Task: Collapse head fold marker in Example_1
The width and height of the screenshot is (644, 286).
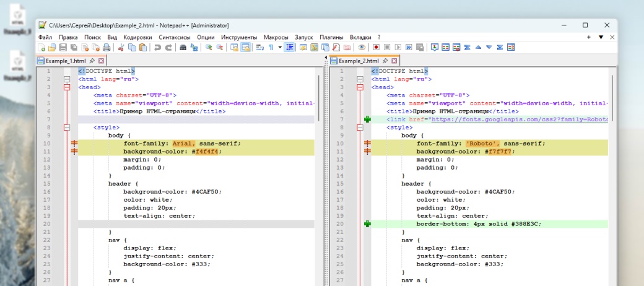Action: click(67, 87)
